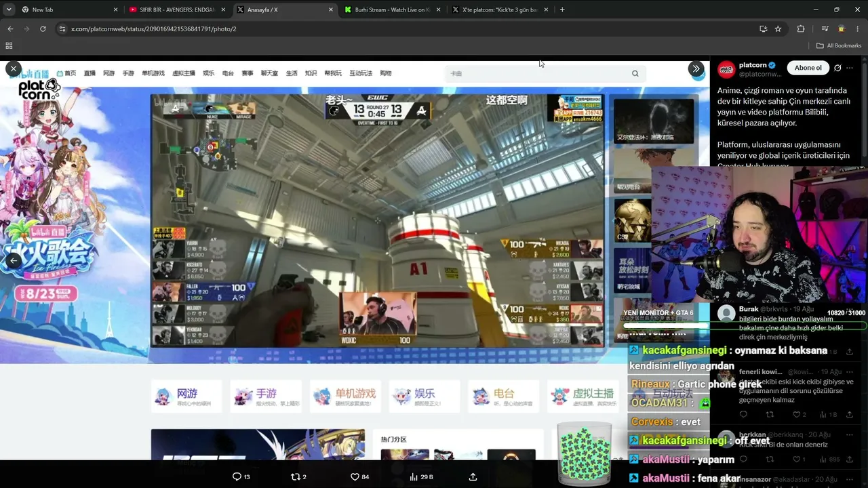Viewport: 868px width, 488px height.
Task: Switch to the Burhi Stream Kick tab
Action: 392,9
